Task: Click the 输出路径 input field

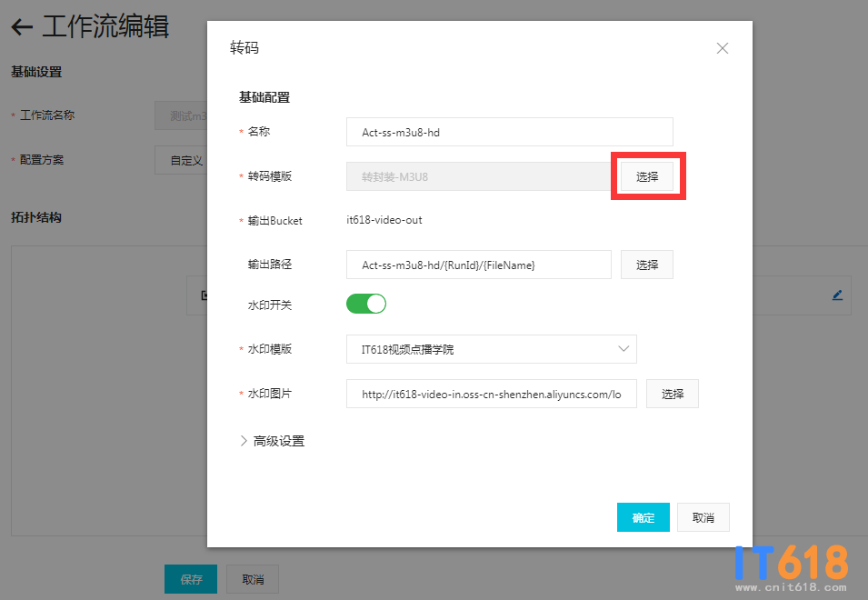Action: (479, 265)
